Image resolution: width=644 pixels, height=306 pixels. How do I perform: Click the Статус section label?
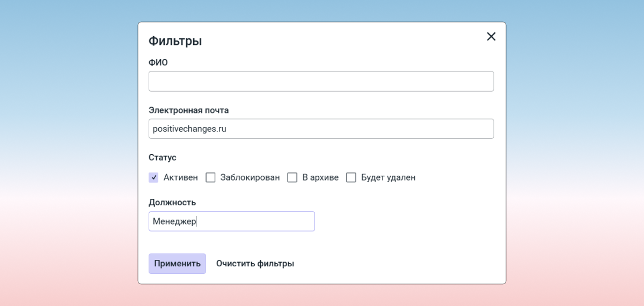click(x=162, y=158)
